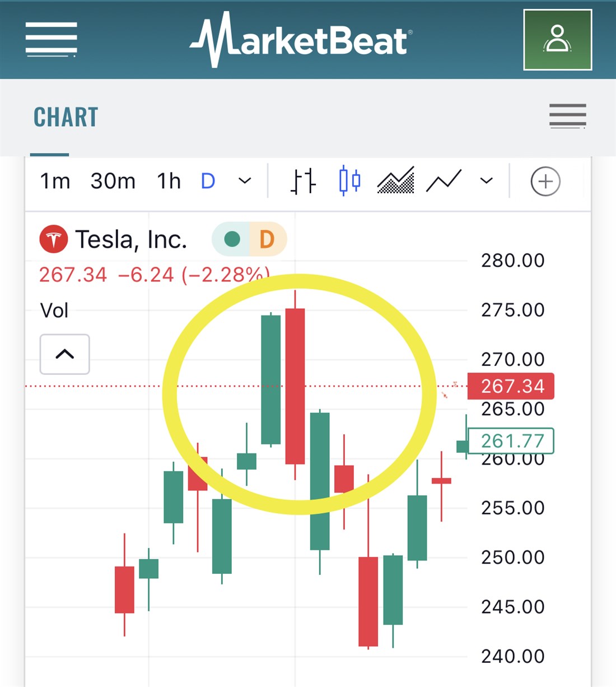The height and width of the screenshot is (687, 616).
Task: Expand the time interval dropdown
Action: pyautogui.click(x=245, y=181)
